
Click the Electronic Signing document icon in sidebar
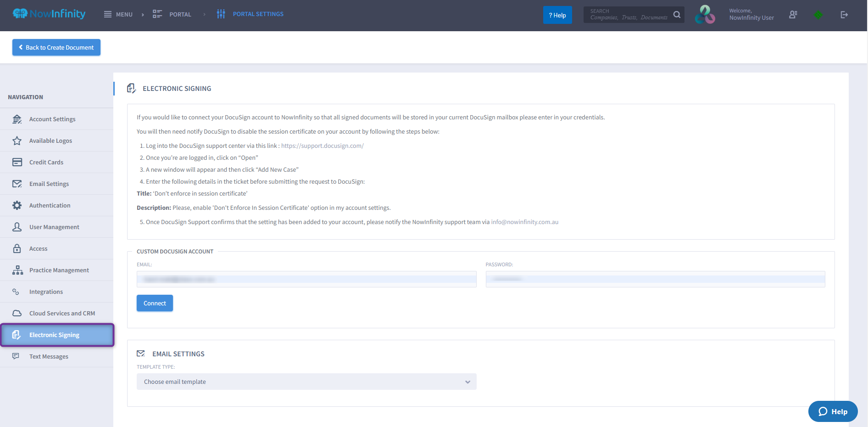click(17, 335)
